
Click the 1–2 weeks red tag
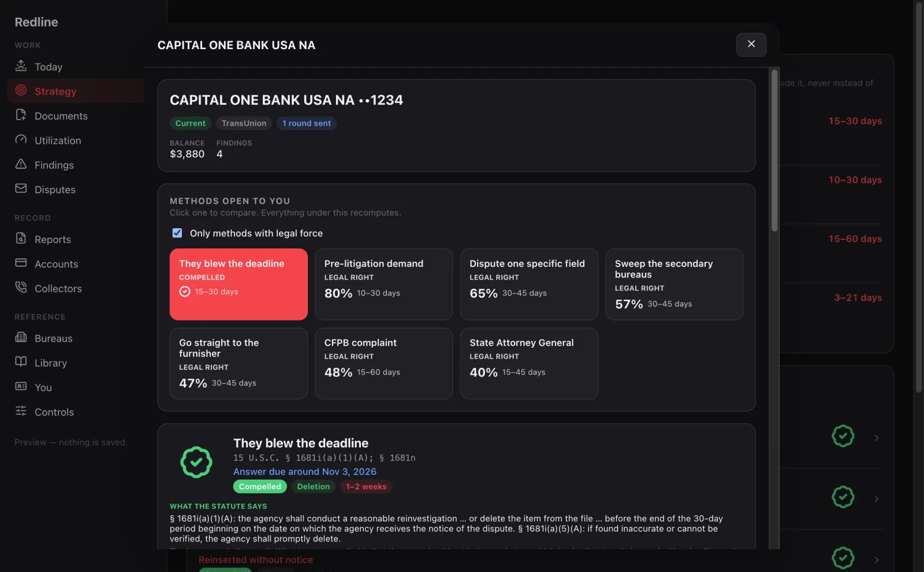366,486
